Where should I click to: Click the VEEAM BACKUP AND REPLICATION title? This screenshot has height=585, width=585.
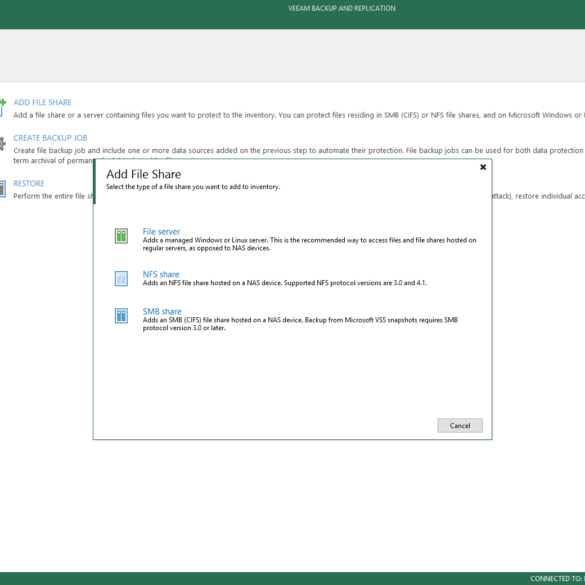coord(342,8)
